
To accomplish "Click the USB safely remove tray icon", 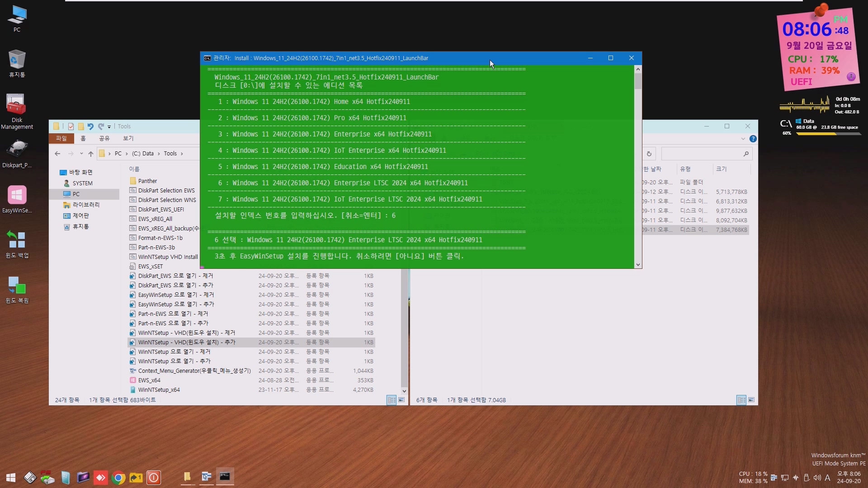I will tap(806, 478).
